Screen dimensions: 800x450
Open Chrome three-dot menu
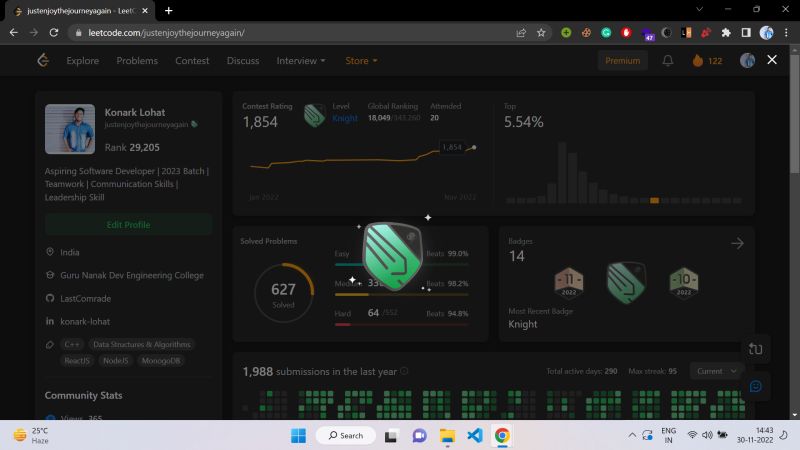click(x=786, y=33)
